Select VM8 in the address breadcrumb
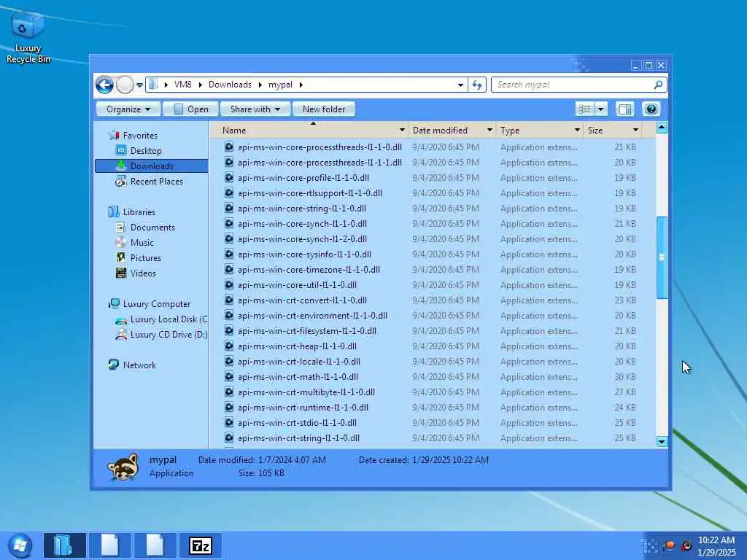Image resolution: width=747 pixels, height=560 pixels. (x=183, y=85)
